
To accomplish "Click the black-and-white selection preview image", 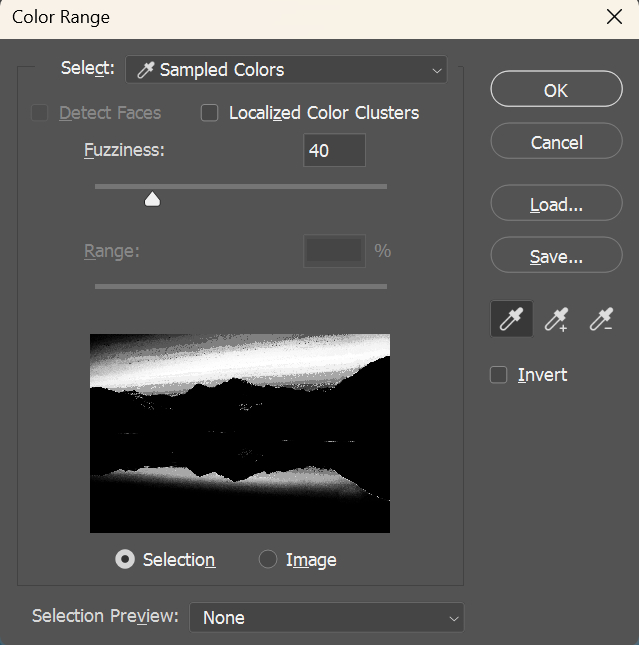I will 240,433.
